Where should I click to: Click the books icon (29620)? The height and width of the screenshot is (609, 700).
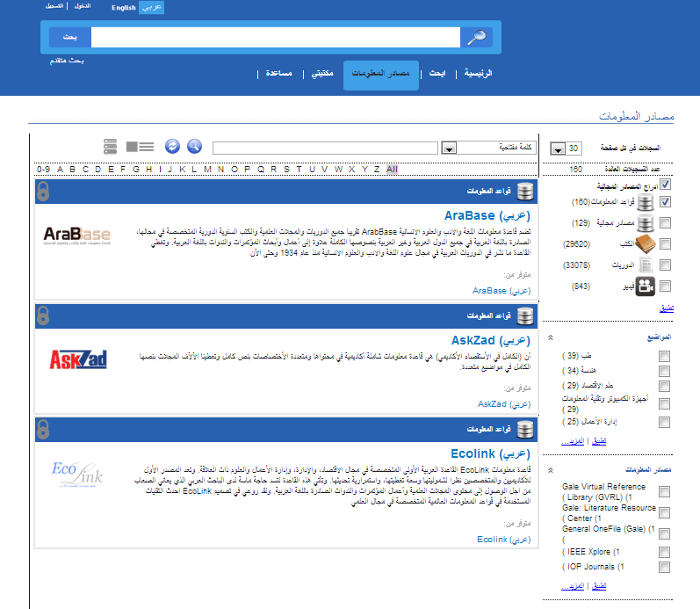(x=645, y=244)
